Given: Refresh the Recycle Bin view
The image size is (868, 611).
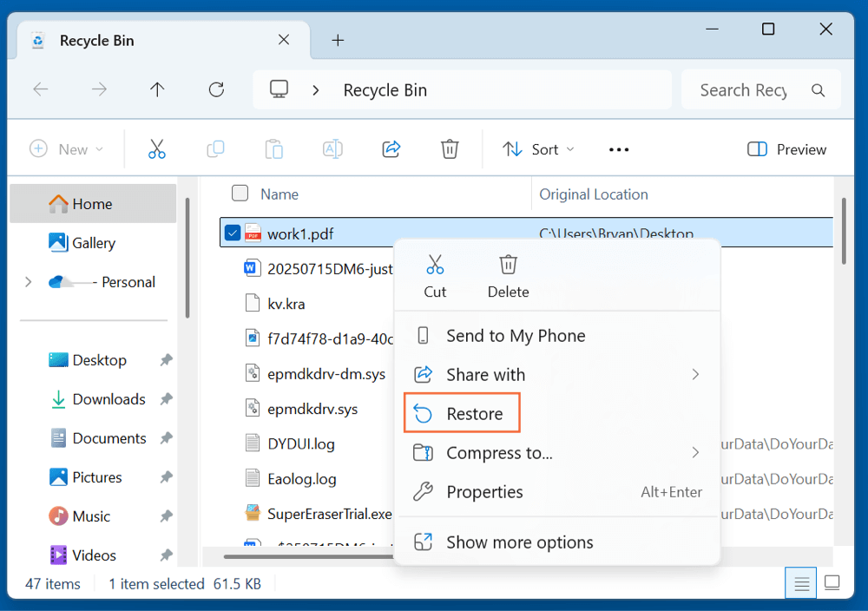Looking at the screenshot, I should pos(215,89).
